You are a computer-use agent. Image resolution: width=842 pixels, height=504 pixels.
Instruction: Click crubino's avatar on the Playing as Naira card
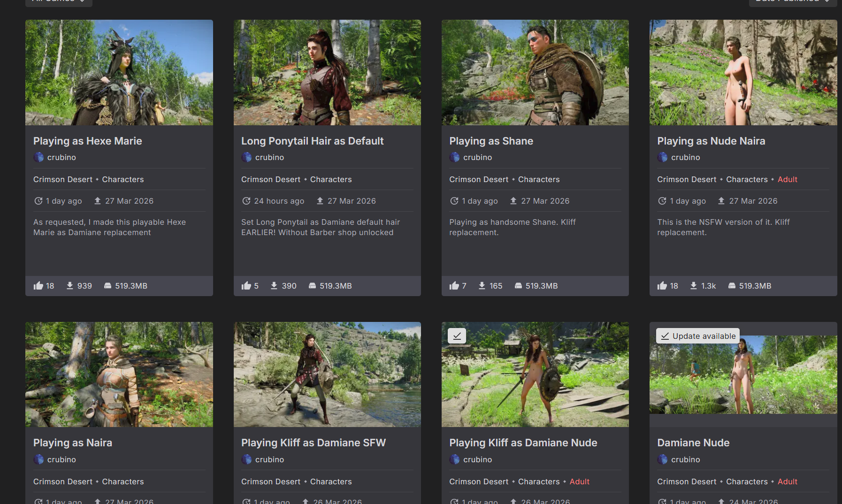pos(38,459)
